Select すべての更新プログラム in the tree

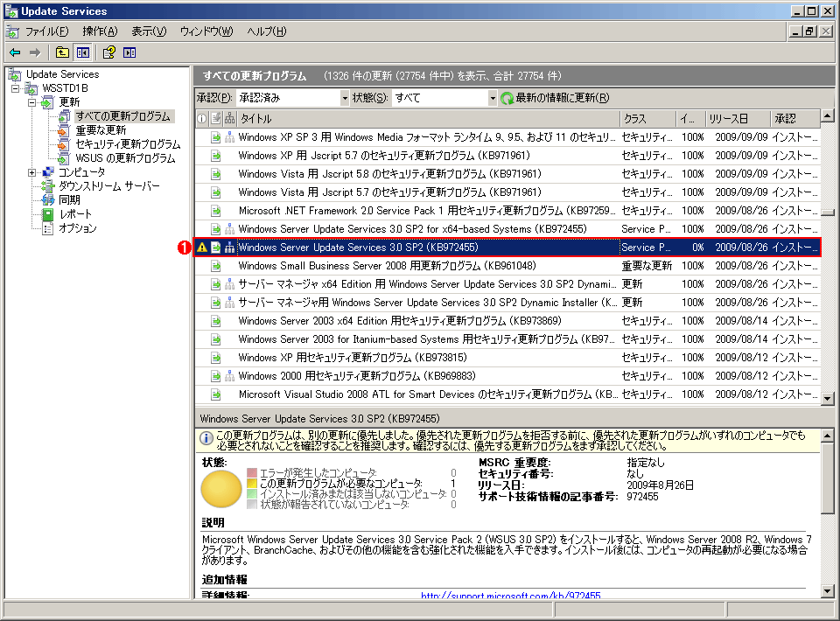coord(123,116)
